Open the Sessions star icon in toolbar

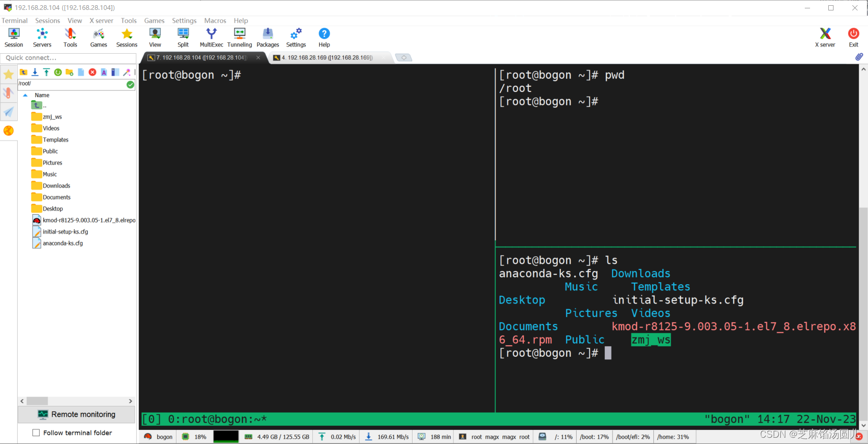pyautogui.click(x=127, y=38)
